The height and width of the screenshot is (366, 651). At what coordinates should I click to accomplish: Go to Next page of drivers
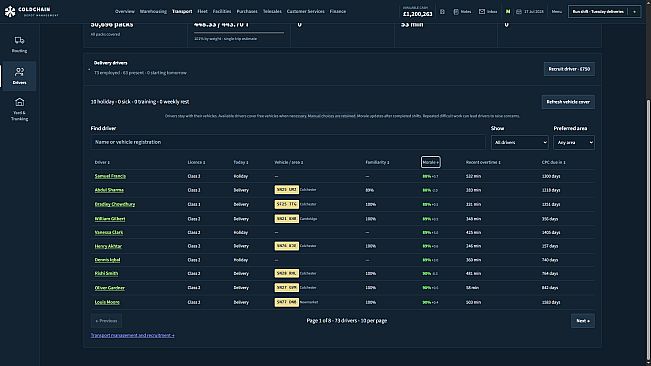(583, 321)
